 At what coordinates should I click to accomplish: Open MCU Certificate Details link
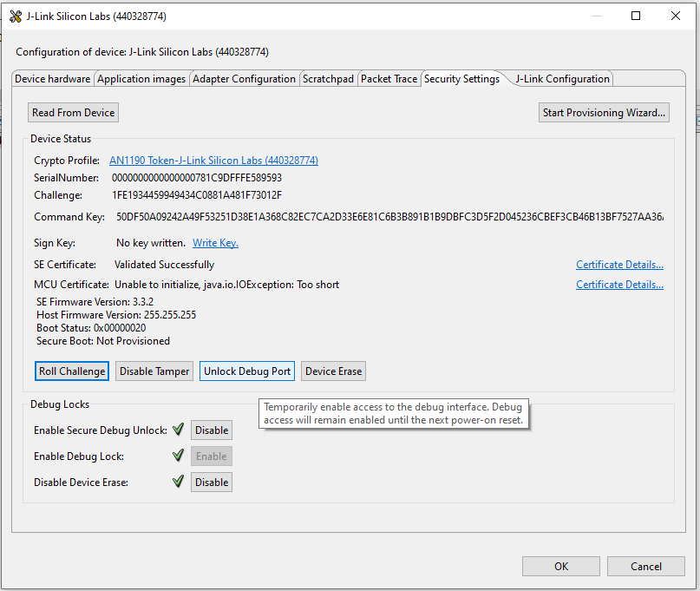(x=619, y=285)
